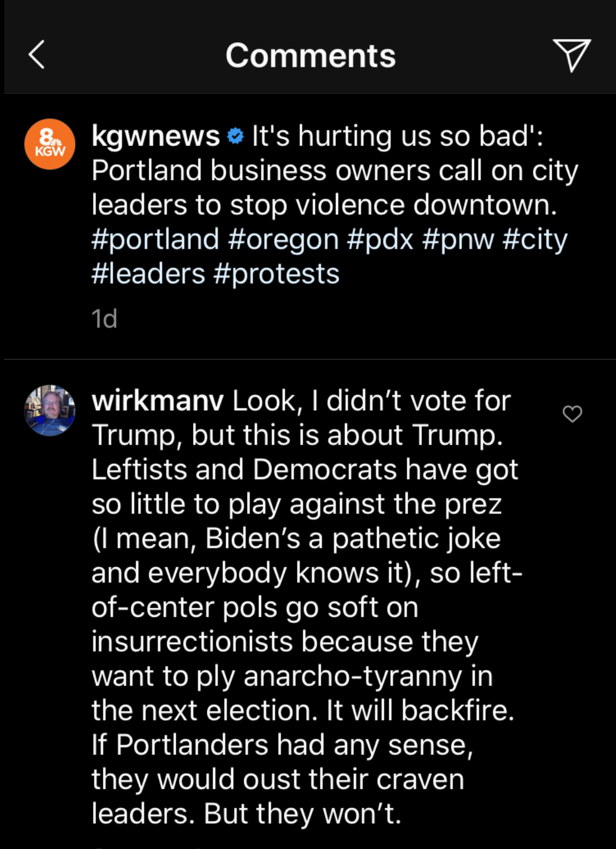Viewport: 616px width, 849px height.
Task: Tap the 1d timestamp under caption
Action: (x=104, y=319)
